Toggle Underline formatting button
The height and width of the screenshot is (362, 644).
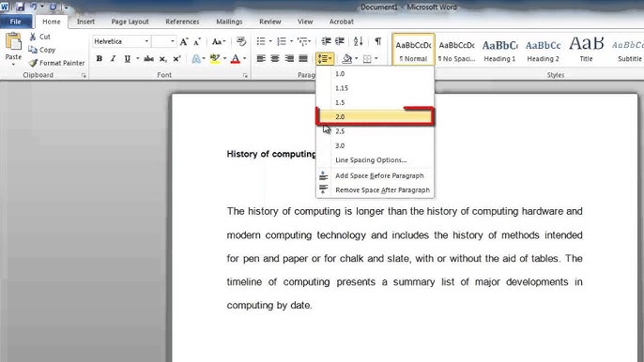click(x=128, y=59)
